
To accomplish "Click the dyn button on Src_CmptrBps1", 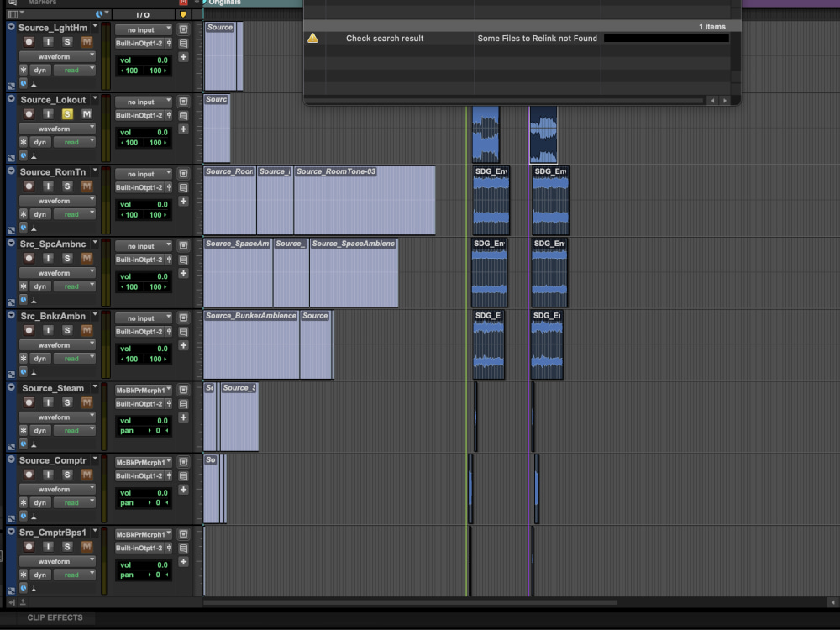I will point(41,575).
